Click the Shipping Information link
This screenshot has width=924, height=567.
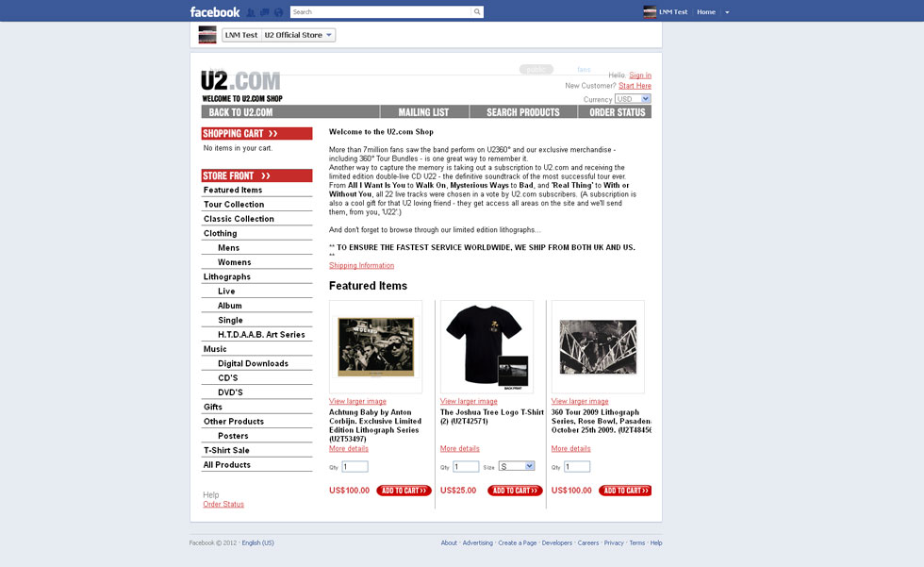point(361,265)
